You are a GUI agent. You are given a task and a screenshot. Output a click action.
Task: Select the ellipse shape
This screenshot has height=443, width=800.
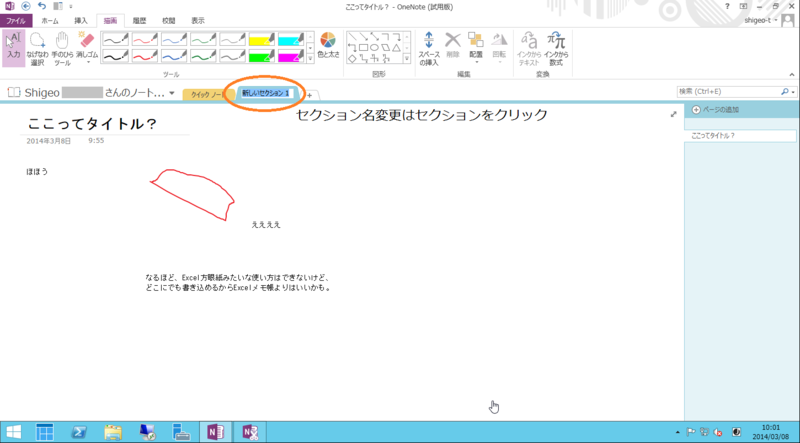374,47
